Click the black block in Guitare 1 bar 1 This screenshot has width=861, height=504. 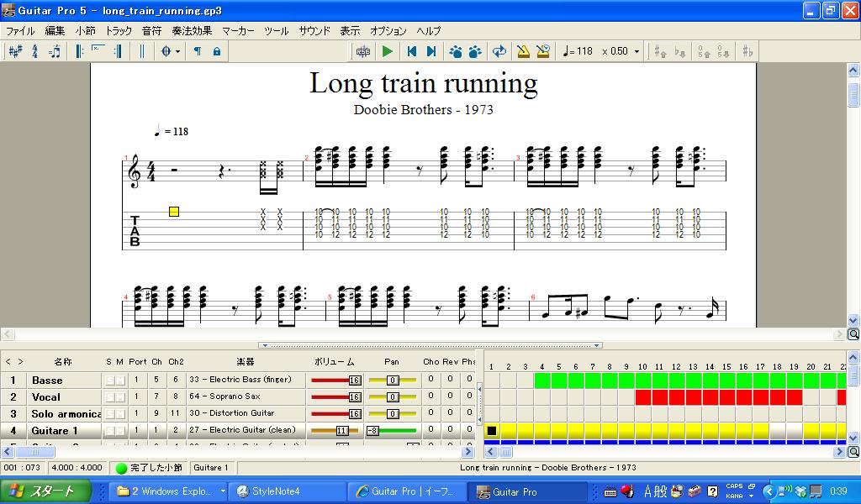click(491, 431)
